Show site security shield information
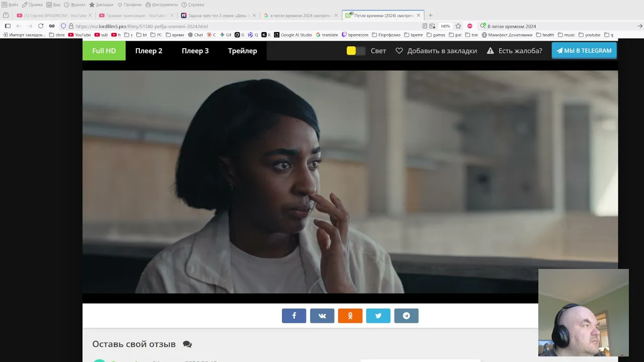Screen dimensions: 644x362 pyautogui.click(x=63, y=26)
